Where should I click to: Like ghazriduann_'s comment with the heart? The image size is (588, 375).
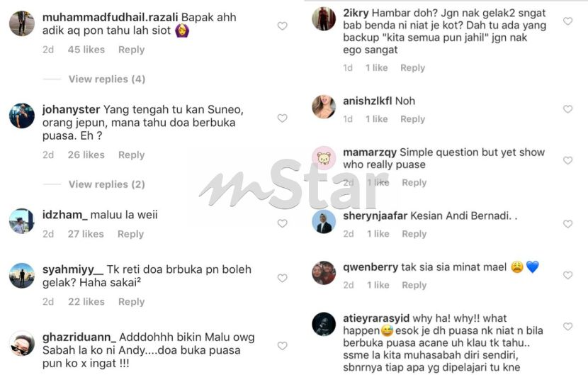283,346
